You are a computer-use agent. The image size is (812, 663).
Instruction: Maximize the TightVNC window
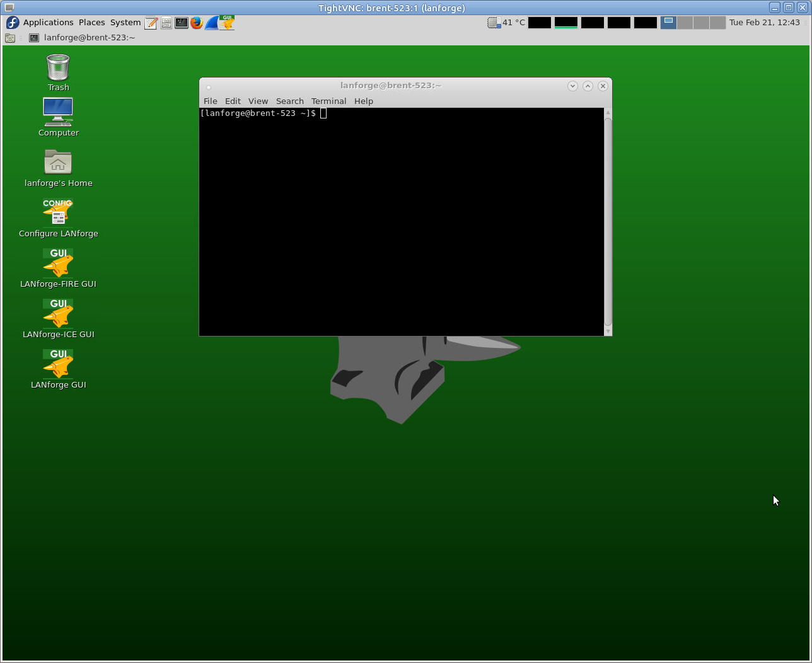pos(789,8)
